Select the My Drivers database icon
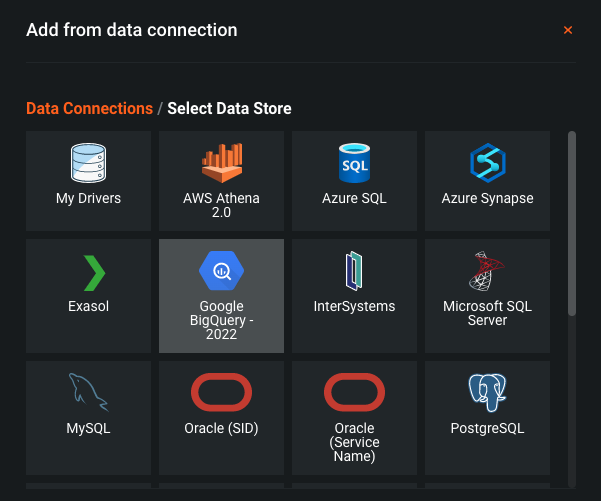This screenshot has height=501, width=601. [89, 163]
